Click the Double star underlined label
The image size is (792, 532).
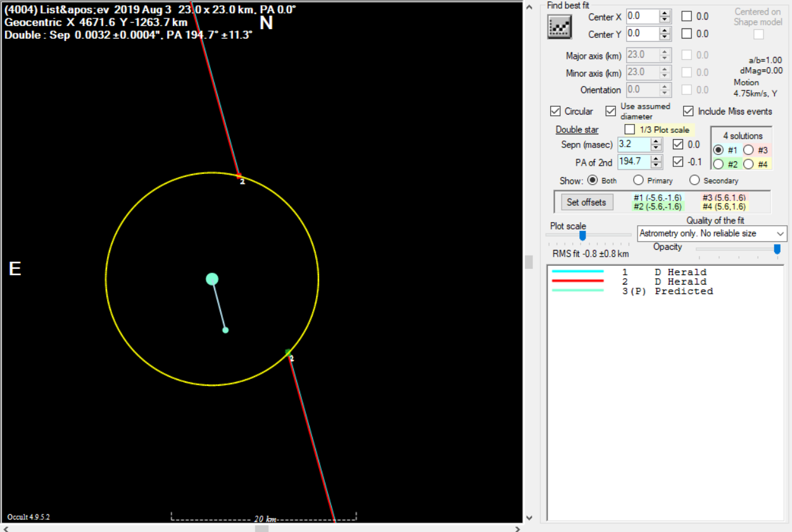(x=577, y=130)
